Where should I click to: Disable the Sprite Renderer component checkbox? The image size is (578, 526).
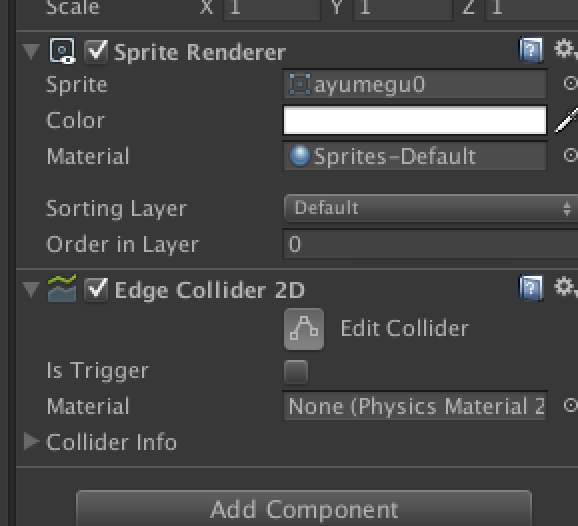[96, 51]
